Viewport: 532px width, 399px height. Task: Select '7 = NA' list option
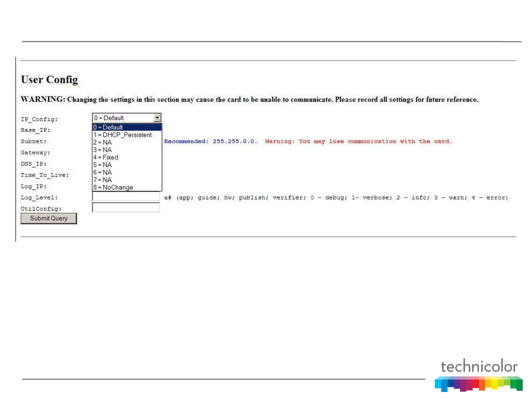pos(127,180)
